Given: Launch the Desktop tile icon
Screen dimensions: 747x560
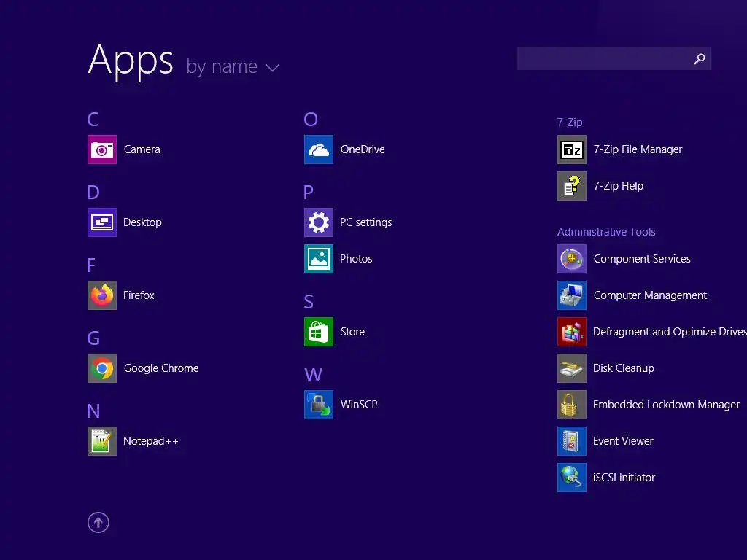Looking at the screenshot, I should pyautogui.click(x=102, y=222).
